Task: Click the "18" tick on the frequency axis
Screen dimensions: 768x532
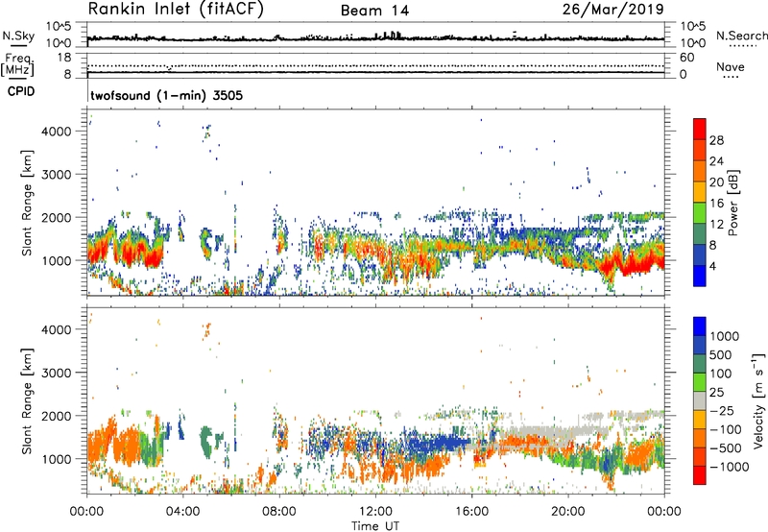Action: pyautogui.click(x=64, y=58)
